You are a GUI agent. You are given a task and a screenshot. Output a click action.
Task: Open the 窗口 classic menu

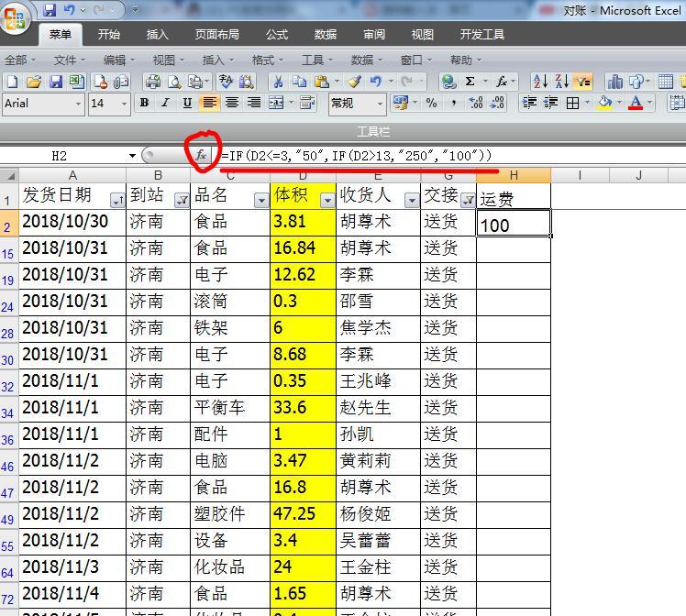416,60
